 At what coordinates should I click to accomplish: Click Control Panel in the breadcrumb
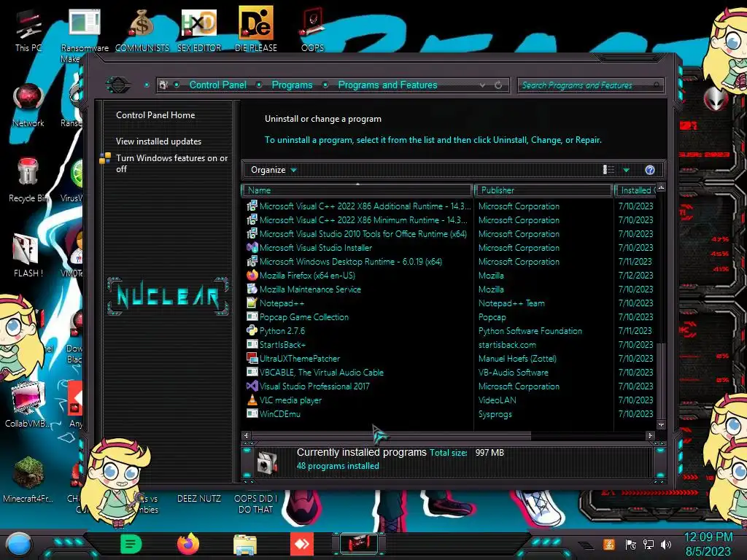point(217,85)
